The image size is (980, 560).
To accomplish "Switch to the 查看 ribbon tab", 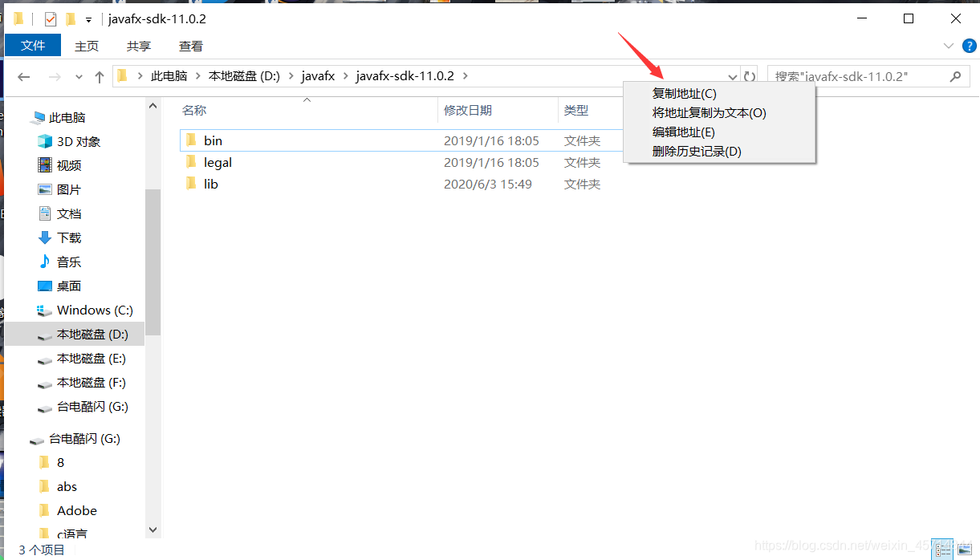I will pyautogui.click(x=190, y=46).
